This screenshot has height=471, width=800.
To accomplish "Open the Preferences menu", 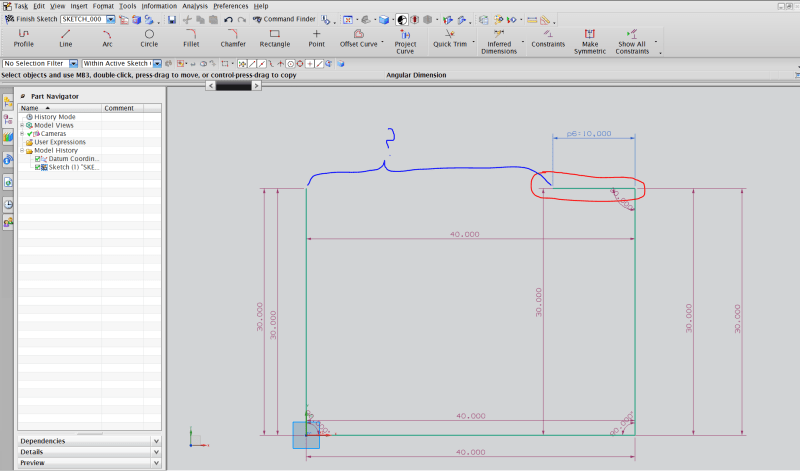I will pyautogui.click(x=231, y=6).
